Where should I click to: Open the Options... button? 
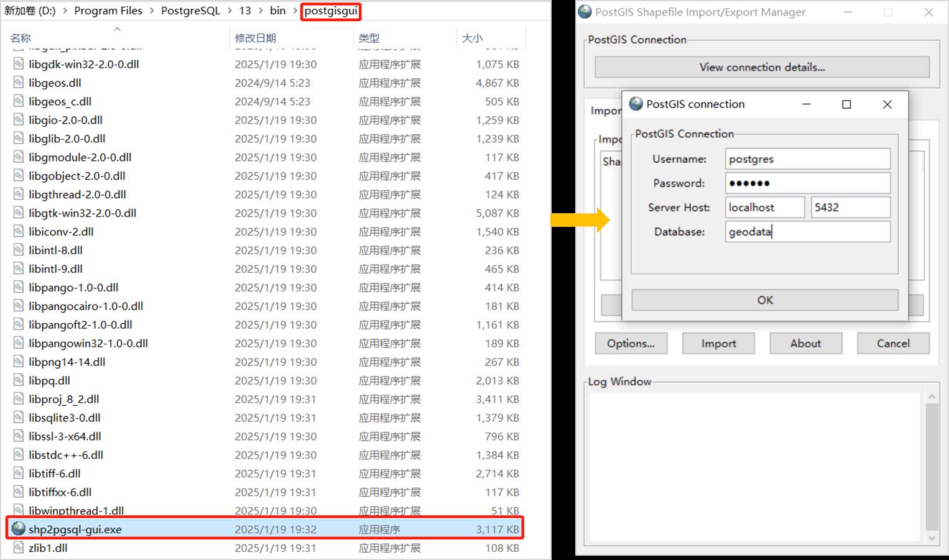pyautogui.click(x=631, y=344)
